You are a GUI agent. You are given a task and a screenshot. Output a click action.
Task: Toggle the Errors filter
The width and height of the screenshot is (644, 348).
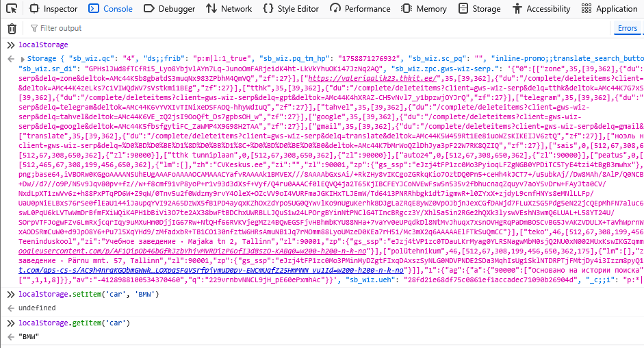coord(627,28)
